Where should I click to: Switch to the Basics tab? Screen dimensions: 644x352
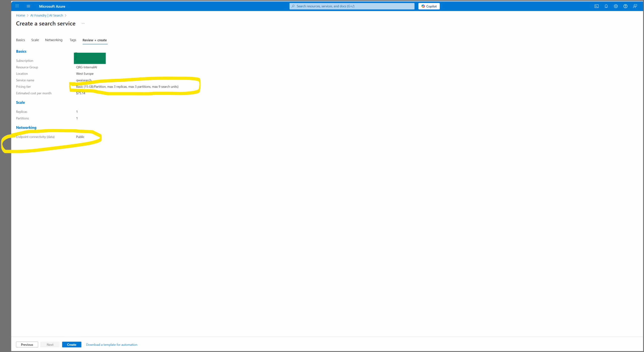click(x=20, y=40)
